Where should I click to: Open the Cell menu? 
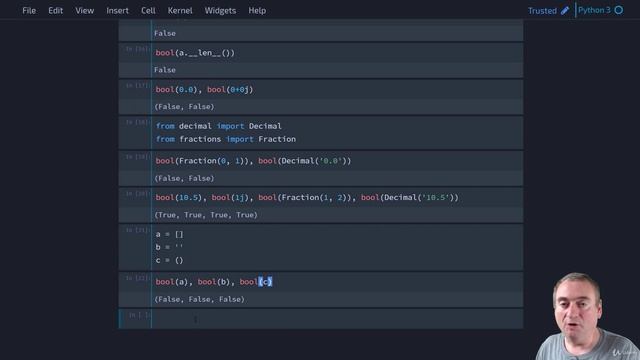coord(148,11)
